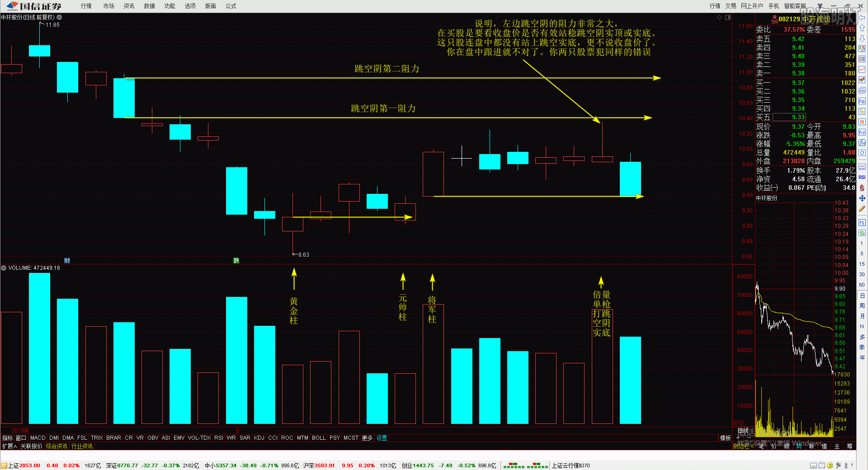The height and width of the screenshot is (470, 868).
Task: Switch to the KDJ indicator tab
Action: tap(259, 438)
